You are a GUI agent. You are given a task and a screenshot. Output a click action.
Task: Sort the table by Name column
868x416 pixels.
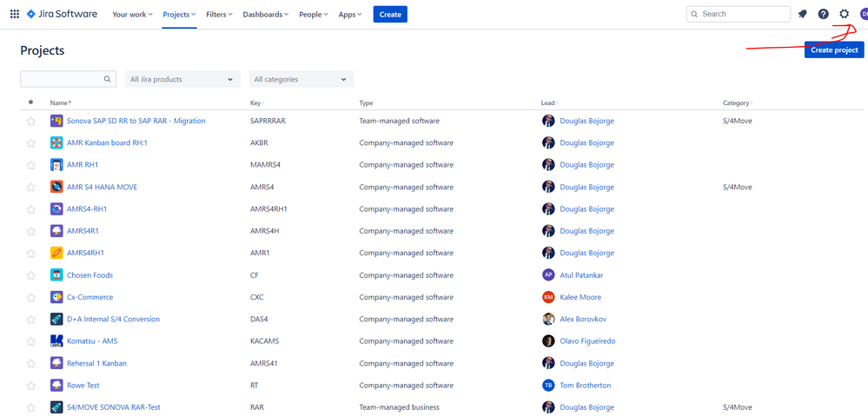click(x=60, y=102)
